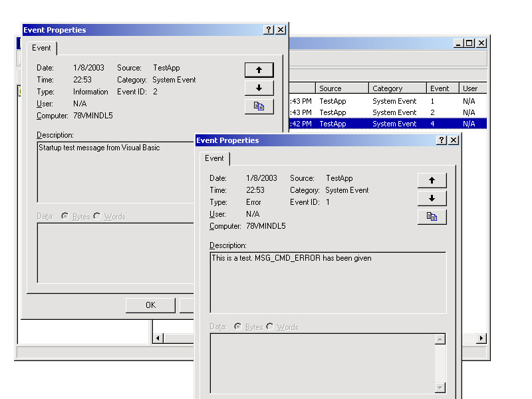Screen dimensions: 532x399
Task: Go to next event in the Information event dialog
Action: pos(259,88)
